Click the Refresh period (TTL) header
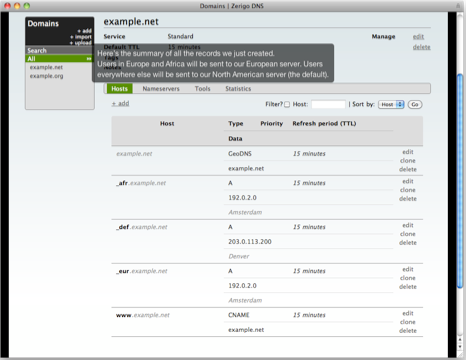466x360 pixels. point(324,124)
